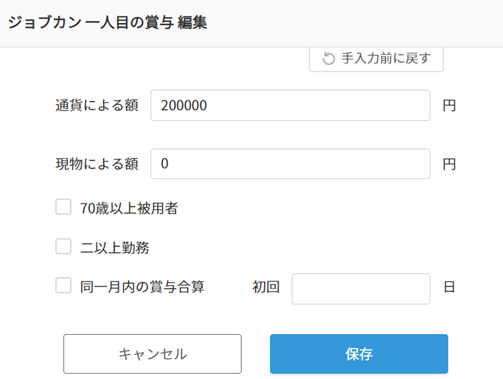Viewport: 503px width, 379px height.
Task: Click the 初回 label before the day field
Action: point(266,287)
